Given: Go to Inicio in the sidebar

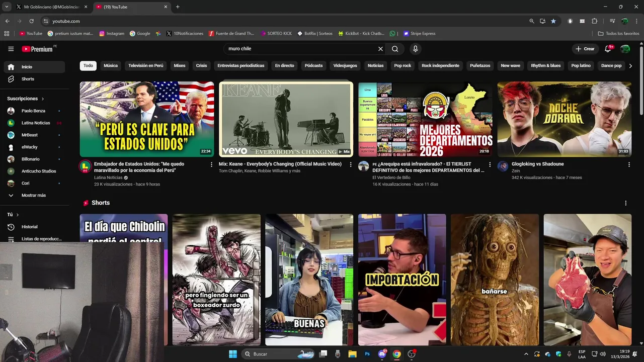Looking at the screenshot, I should click(x=34, y=67).
